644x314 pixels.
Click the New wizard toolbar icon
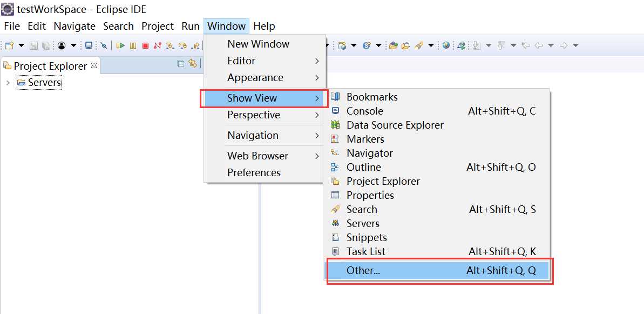[x=9, y=45]
